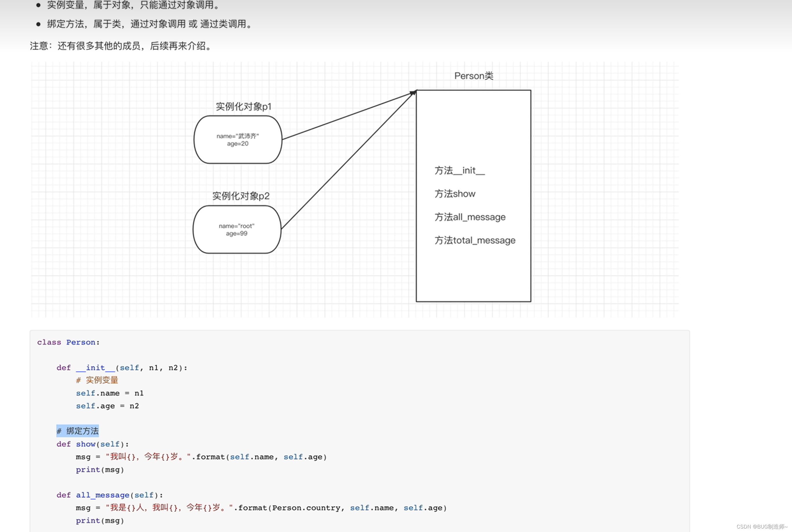Click the arrow connecting p1 to Person类
The image size is (792, 532).
click(346, 115)
